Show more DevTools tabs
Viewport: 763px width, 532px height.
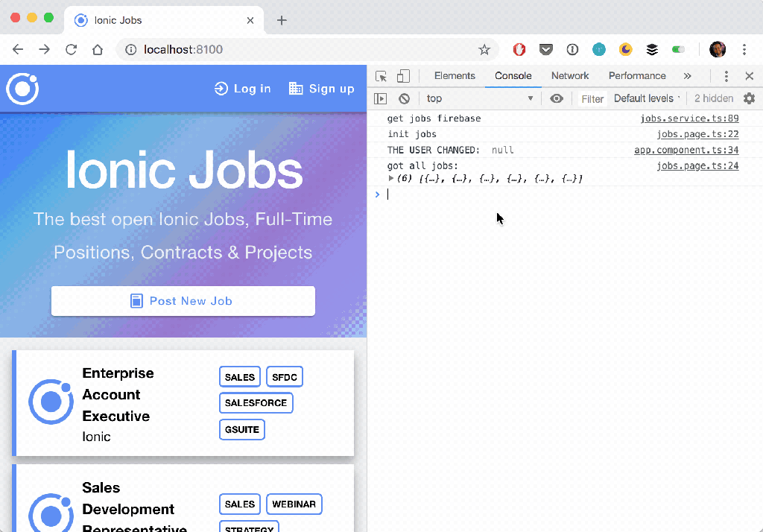click(687, 76)
